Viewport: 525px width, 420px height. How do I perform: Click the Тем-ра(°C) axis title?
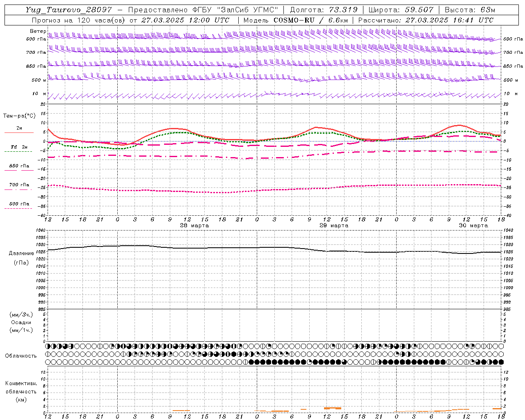[19, 116]
